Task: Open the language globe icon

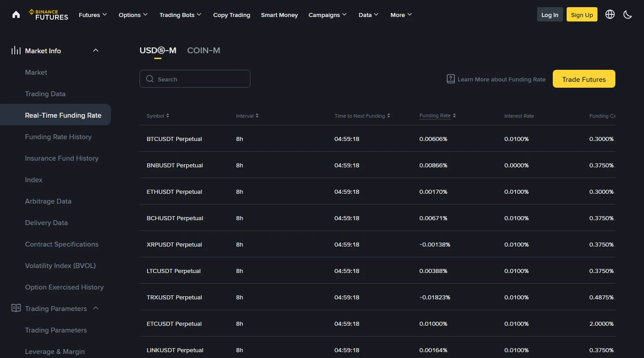Action: coord(610,14)
